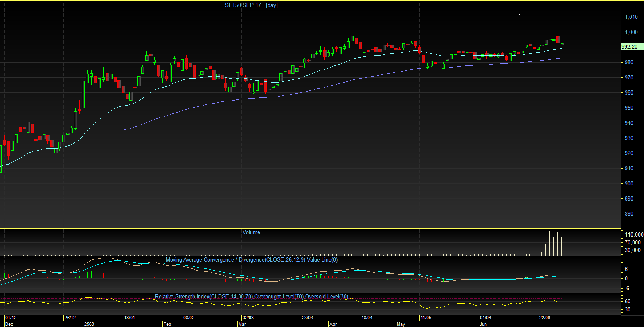Click the Dec month label
Screen dimensions: 644x327
(9, 324)
